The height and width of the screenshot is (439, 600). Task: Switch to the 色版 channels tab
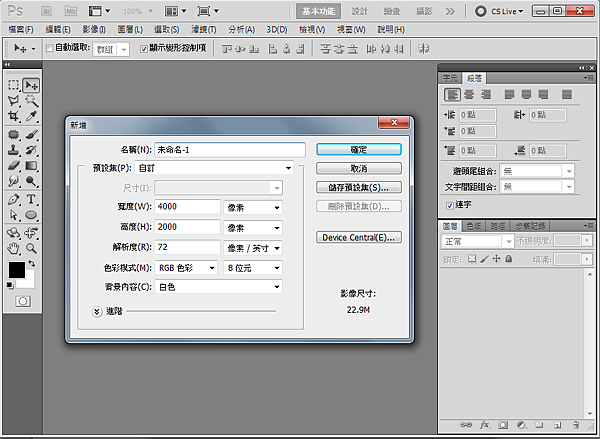click(475, 226)
